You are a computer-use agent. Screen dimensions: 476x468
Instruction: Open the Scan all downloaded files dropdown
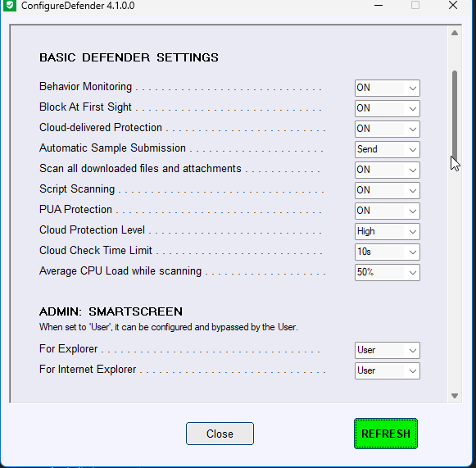click(x=387, y=170)
